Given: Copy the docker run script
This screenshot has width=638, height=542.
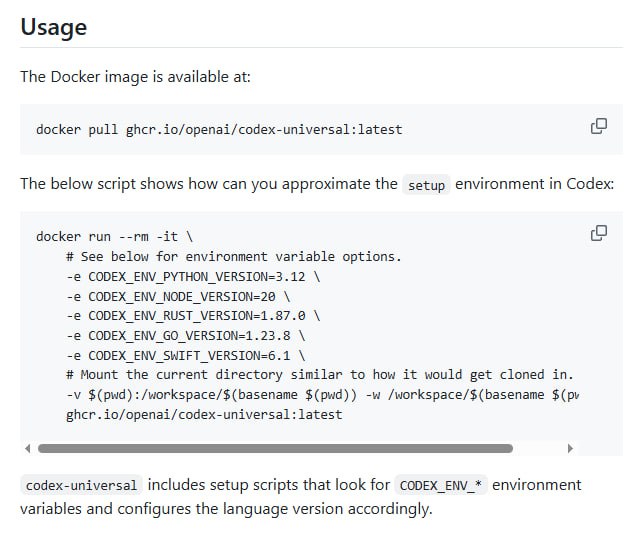Looking at the screenshot, I should (x=599, y=233).
